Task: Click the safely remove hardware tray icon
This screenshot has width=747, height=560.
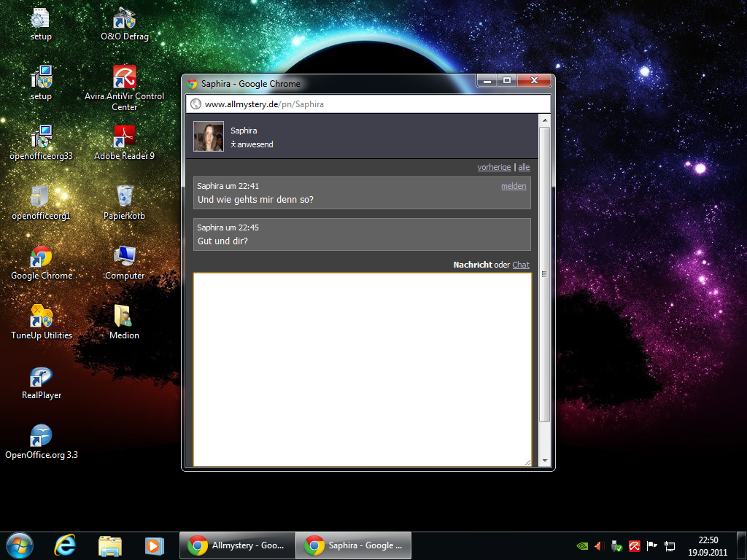Action: coord(616,545)
